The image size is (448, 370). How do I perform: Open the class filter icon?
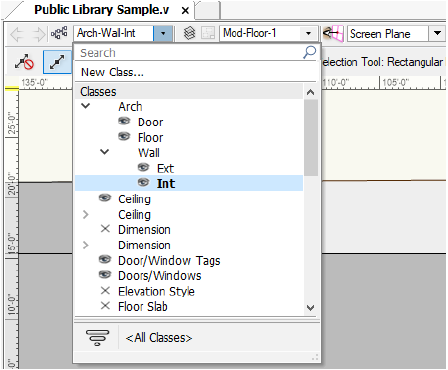click(97, 337)
